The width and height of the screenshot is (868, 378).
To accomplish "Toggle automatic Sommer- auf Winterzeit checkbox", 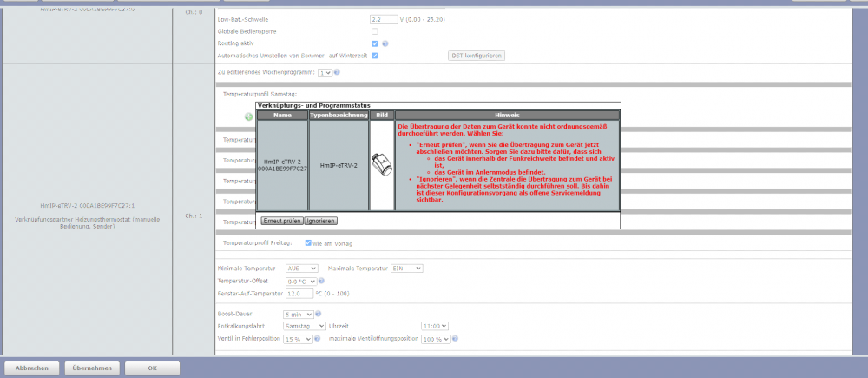I will [x=375, y=56].
